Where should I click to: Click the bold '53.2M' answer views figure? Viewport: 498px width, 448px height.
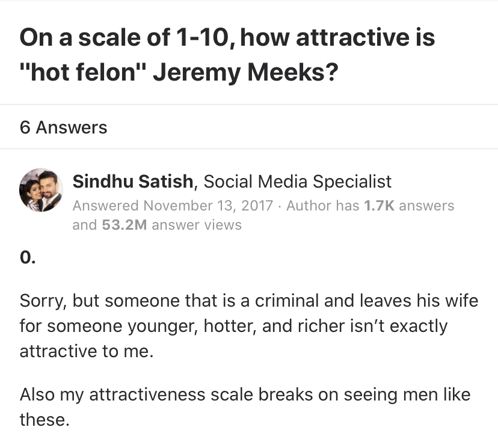(124, 225)
